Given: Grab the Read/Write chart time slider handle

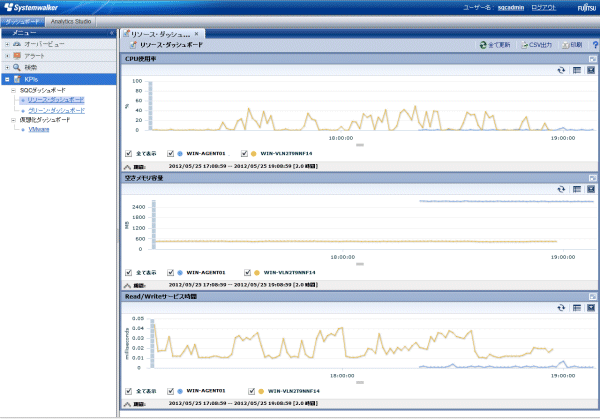Looking at the screenshot, I should pos(360,382).
